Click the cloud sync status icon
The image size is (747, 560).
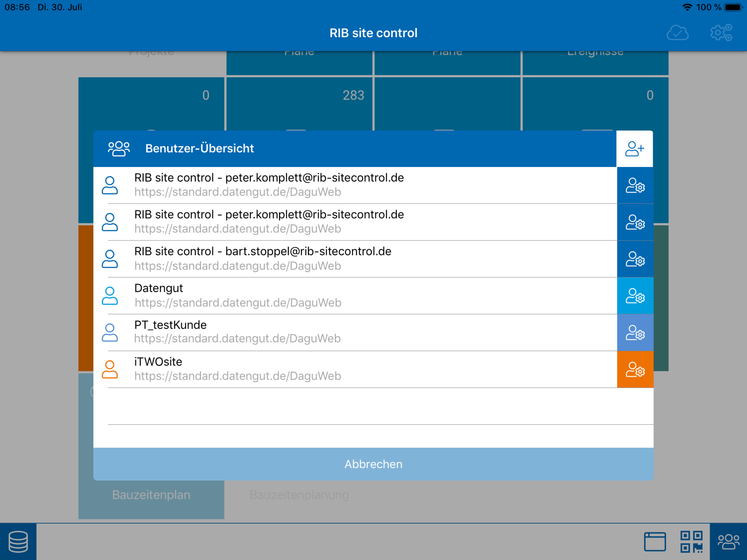(677, 33)
